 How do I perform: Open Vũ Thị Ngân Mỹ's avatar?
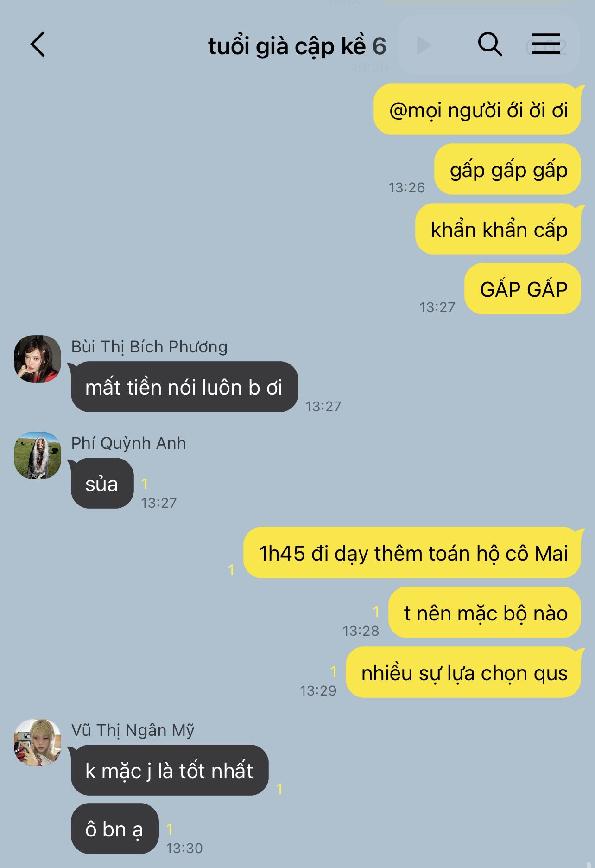(38, 742)
